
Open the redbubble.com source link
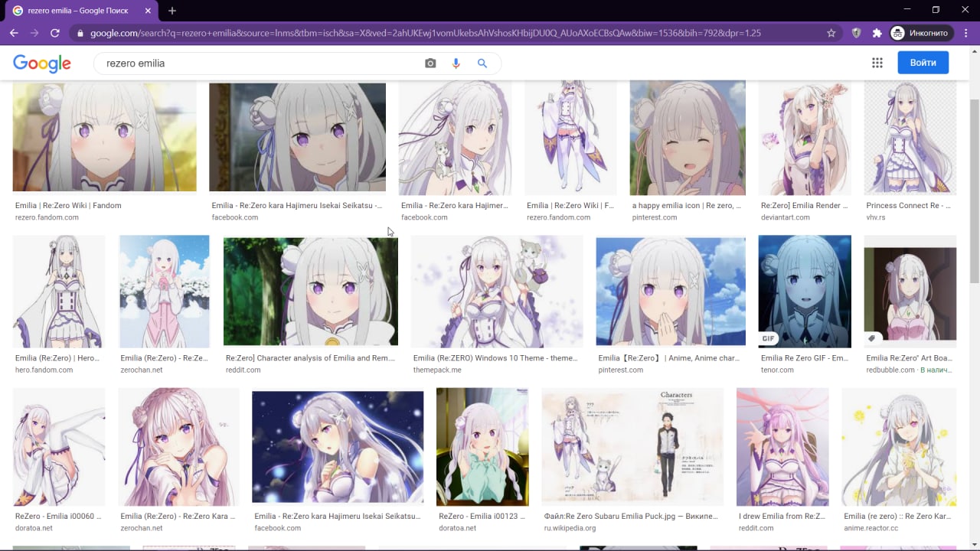[x=890, y=370]
